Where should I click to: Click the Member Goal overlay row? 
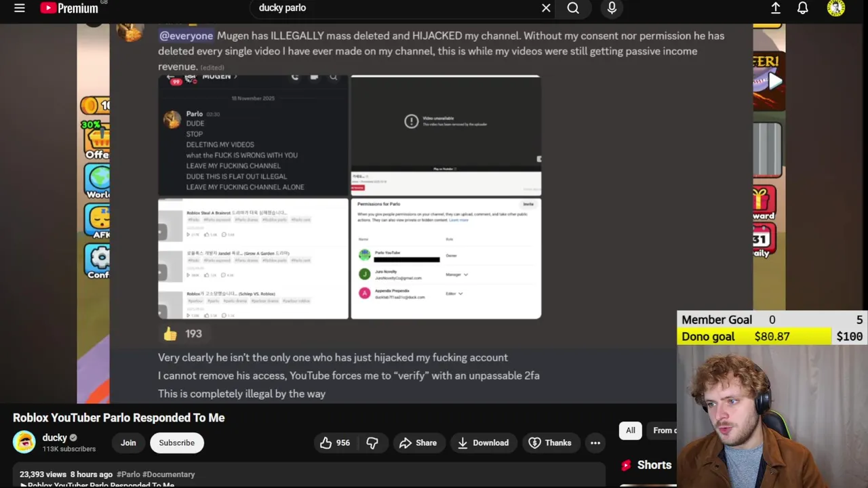pos(772,320)
